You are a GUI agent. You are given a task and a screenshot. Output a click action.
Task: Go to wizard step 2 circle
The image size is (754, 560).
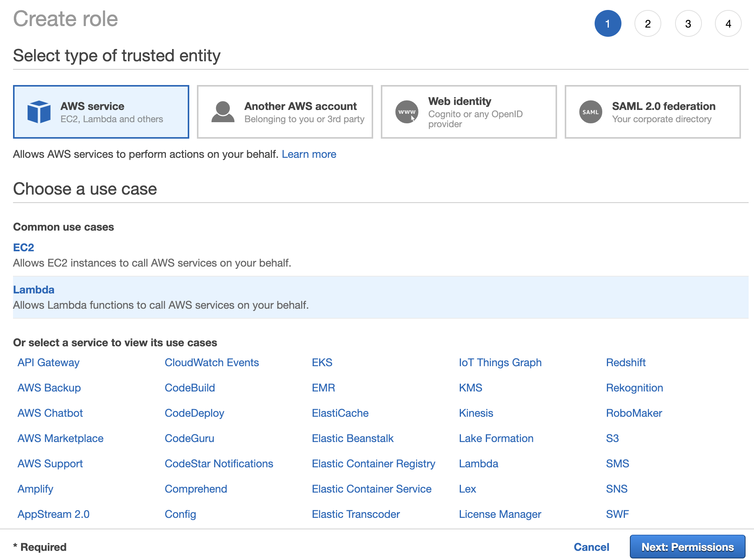point(647,24)
